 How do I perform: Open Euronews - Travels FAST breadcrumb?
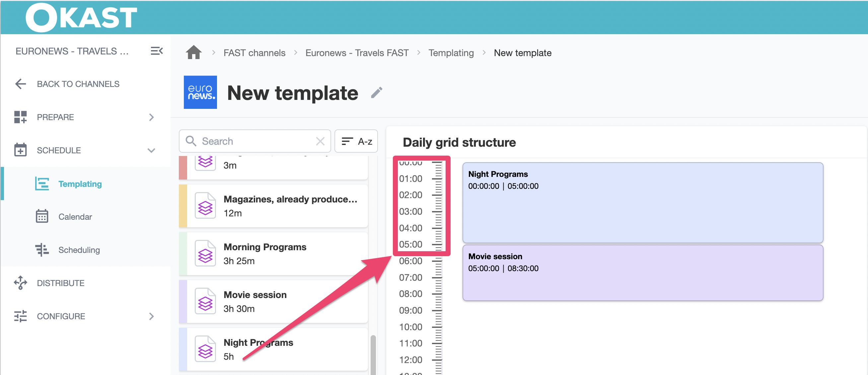[x=356, y=53]
